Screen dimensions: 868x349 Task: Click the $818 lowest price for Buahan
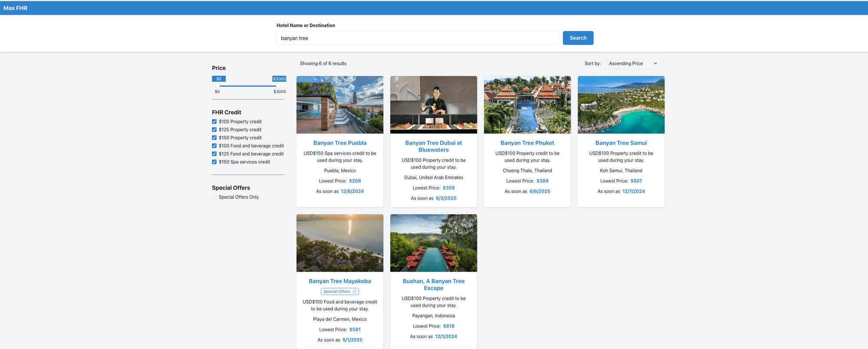pos(449,326)
